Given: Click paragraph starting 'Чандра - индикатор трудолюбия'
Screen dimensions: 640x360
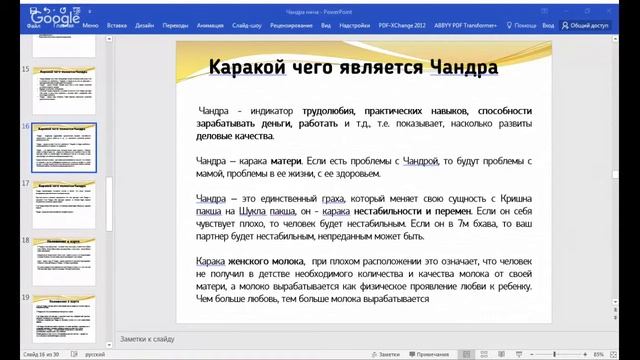Looking at the screenshot, I should pyautogui.click(x=364, y=123).
